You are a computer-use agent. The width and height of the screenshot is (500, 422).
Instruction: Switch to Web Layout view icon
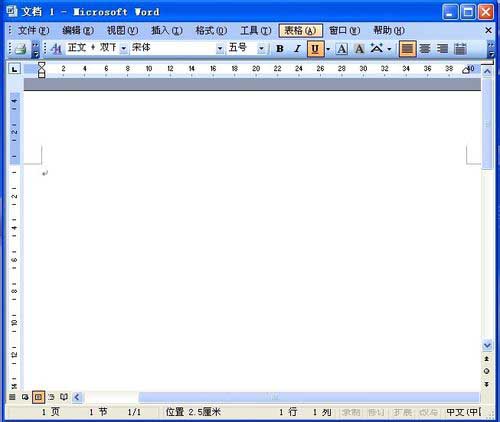click(x=25, y=397)
